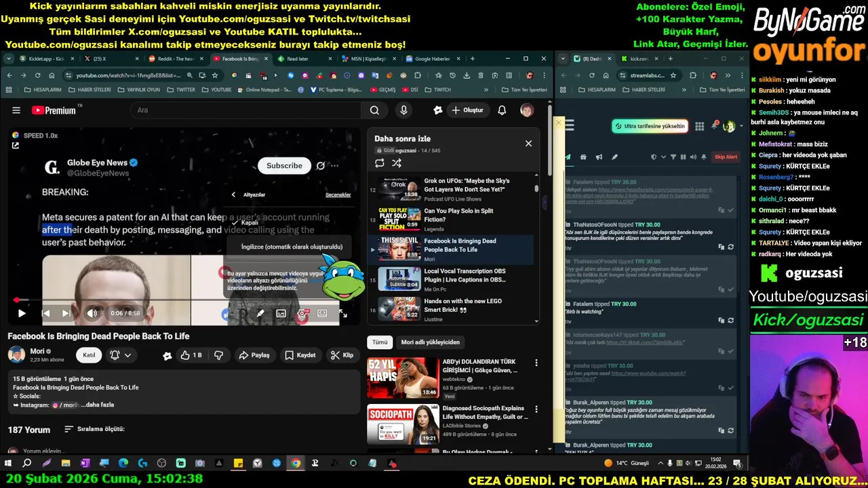Expand description via ...daha fazla
Viewport: 868px width, 488px height.
click(97, 405)
